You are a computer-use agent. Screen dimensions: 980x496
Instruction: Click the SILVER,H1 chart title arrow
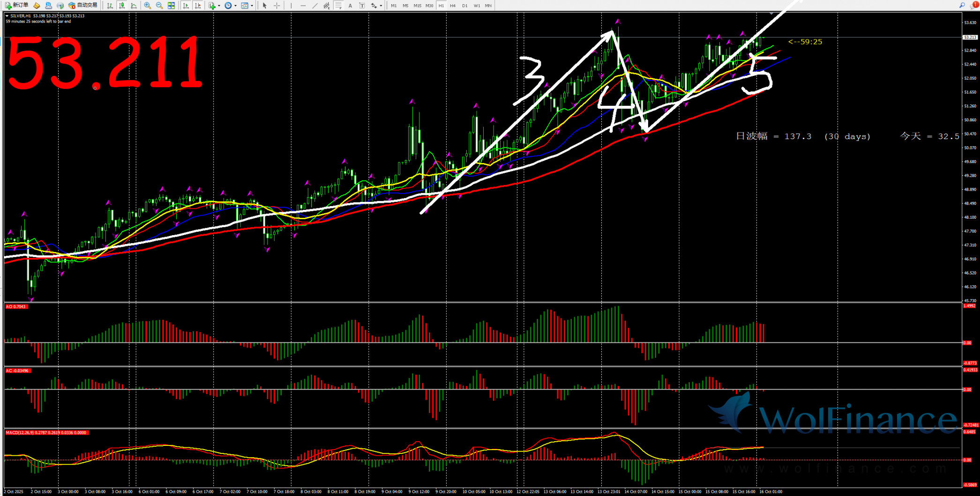coord(7,16)
